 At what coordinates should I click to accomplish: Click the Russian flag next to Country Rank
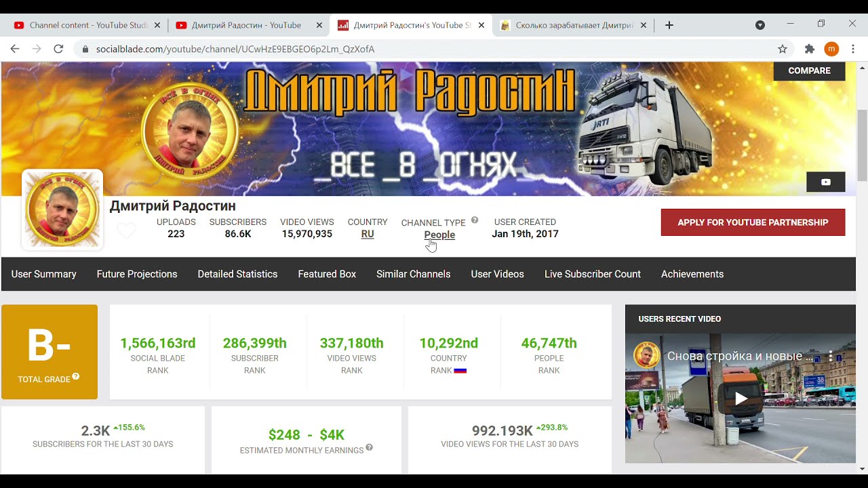tap(460, 371)
